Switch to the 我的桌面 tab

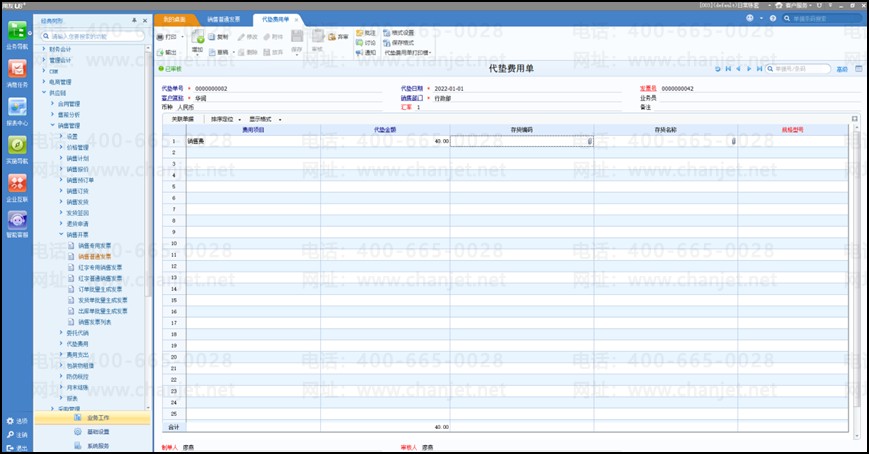(174, 19)
